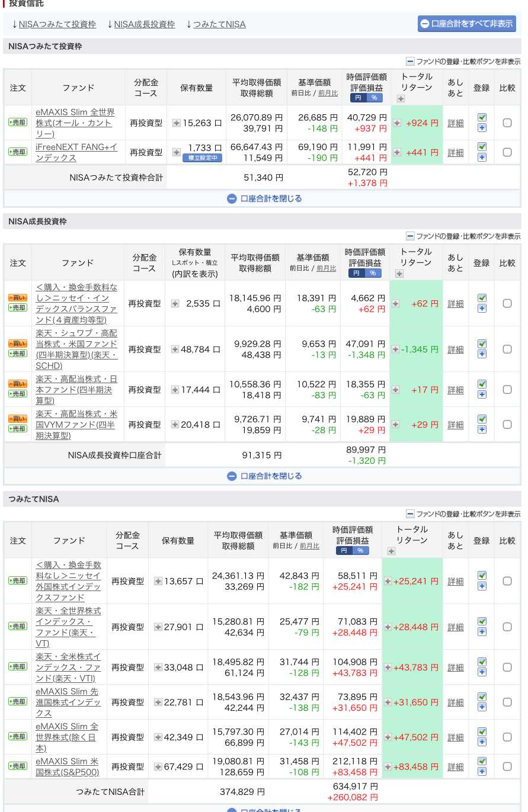Click 売却 icon for 楽天・全世界株式(楽天・VT)
528x812 pixels.
pyautogui.click(x=18, y=627)
